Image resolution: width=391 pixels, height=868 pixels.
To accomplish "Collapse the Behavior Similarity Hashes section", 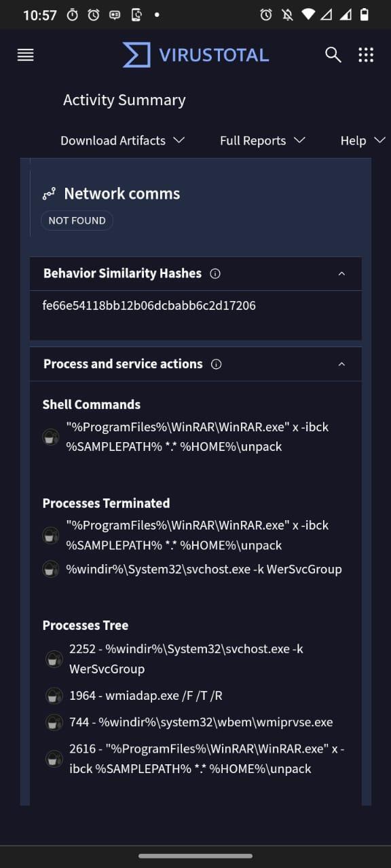I will click(341, 274).
